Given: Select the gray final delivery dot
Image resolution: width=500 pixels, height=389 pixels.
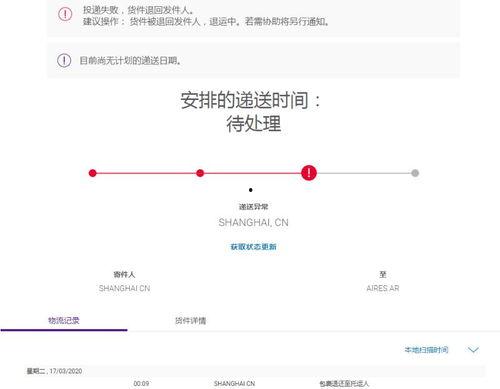Looking at the screenshot, I should click(x=415, y=173).
